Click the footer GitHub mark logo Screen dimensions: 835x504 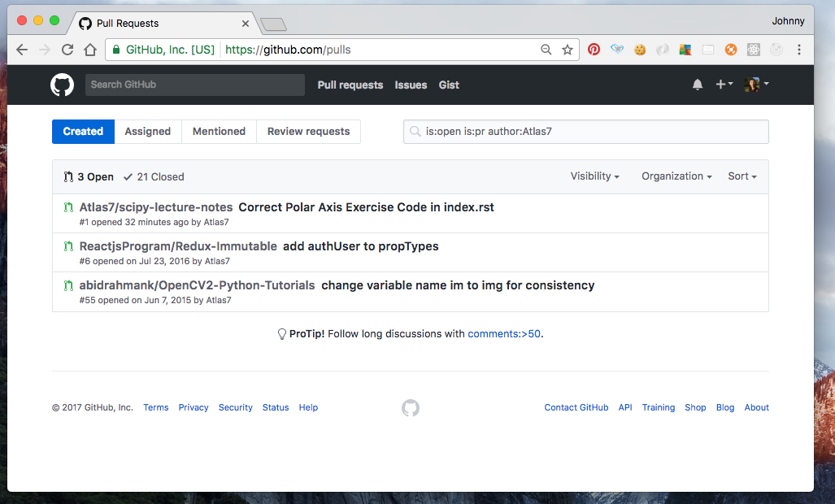coord(410,408)
